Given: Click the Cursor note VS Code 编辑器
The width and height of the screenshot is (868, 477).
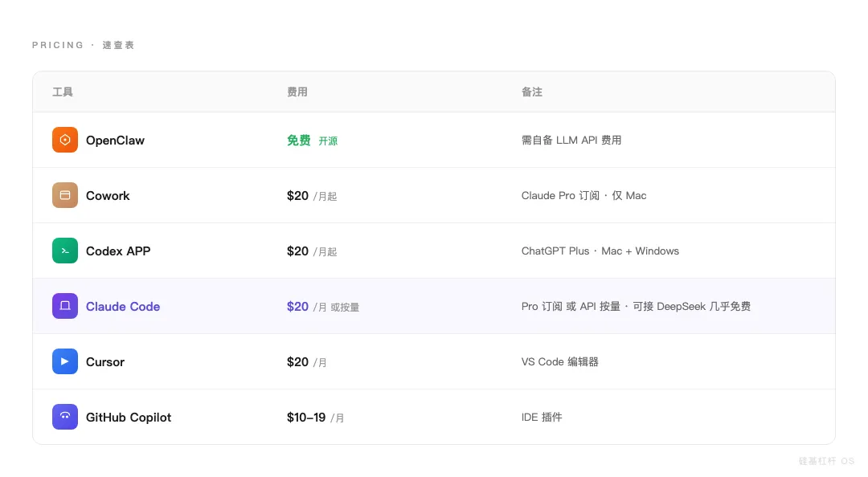Looking at the screenshot, I should (560, 362).
